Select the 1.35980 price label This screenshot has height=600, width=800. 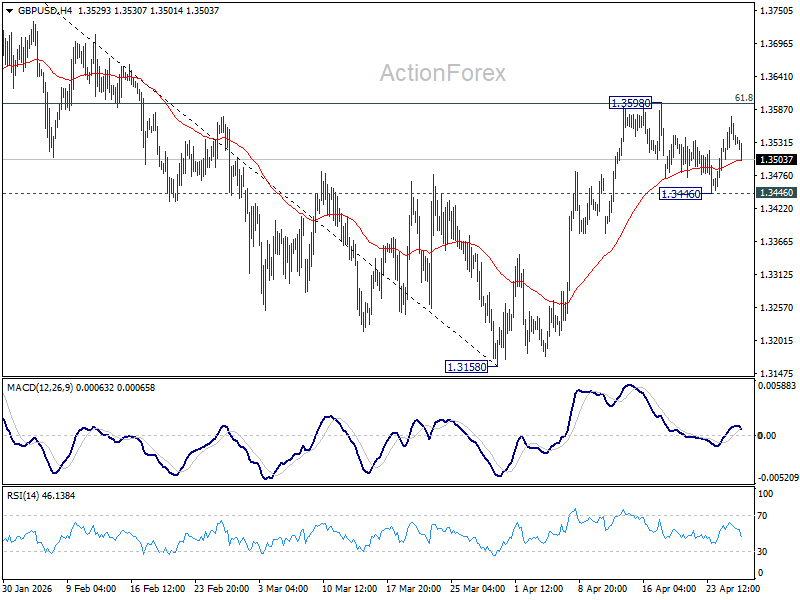pyautogui.click(x=631, y=103)
